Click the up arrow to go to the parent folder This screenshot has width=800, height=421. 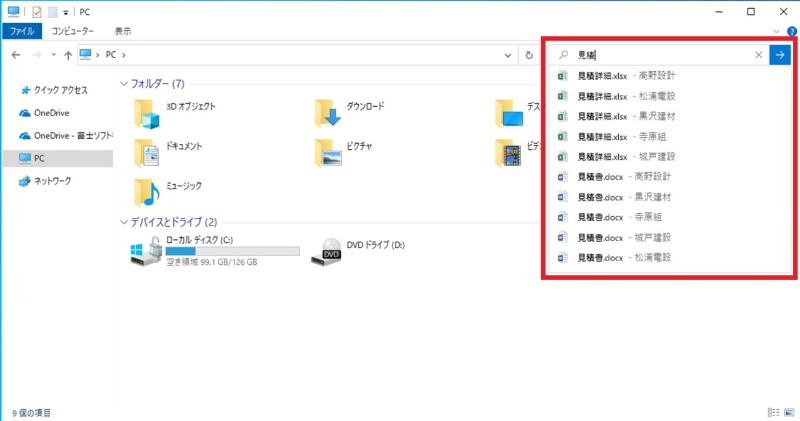pos(66,55)
